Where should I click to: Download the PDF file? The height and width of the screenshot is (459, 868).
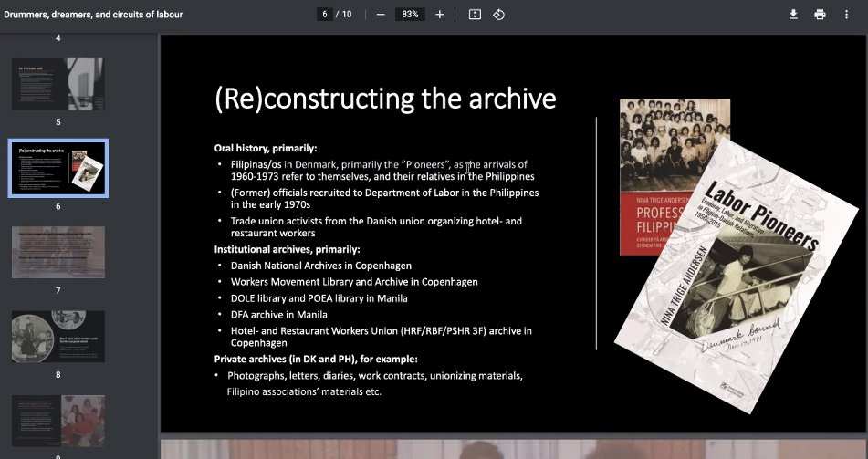pos(793,15)
